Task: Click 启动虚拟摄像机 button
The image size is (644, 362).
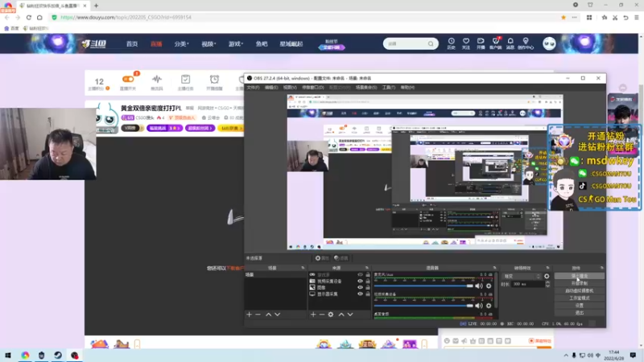Action: click(579, 290)
